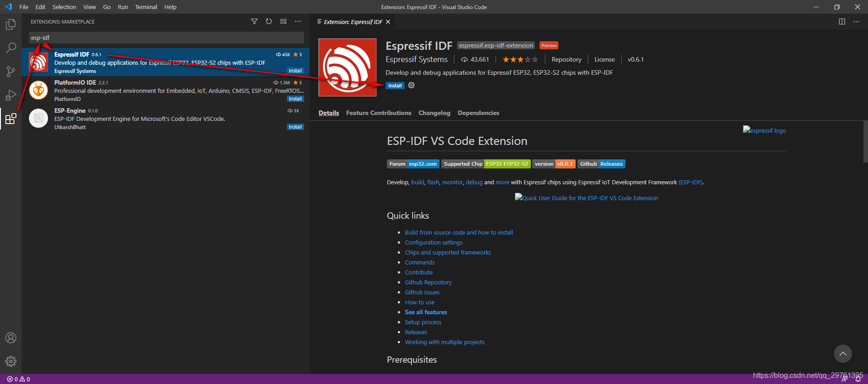Image resolution: width=868 pixels, height=384 pixels.
Task: Refresh the extensions marketplace list
Action: pos(269,21)
